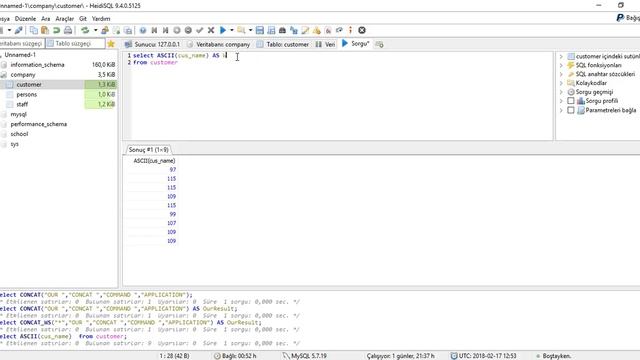Select the school database in tree

click(x=19, y=134)
